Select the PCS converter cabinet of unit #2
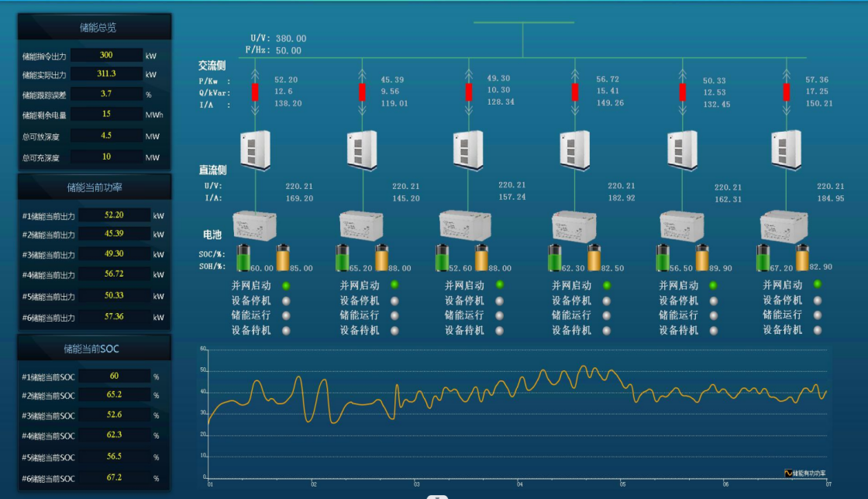 pos(362,150)
